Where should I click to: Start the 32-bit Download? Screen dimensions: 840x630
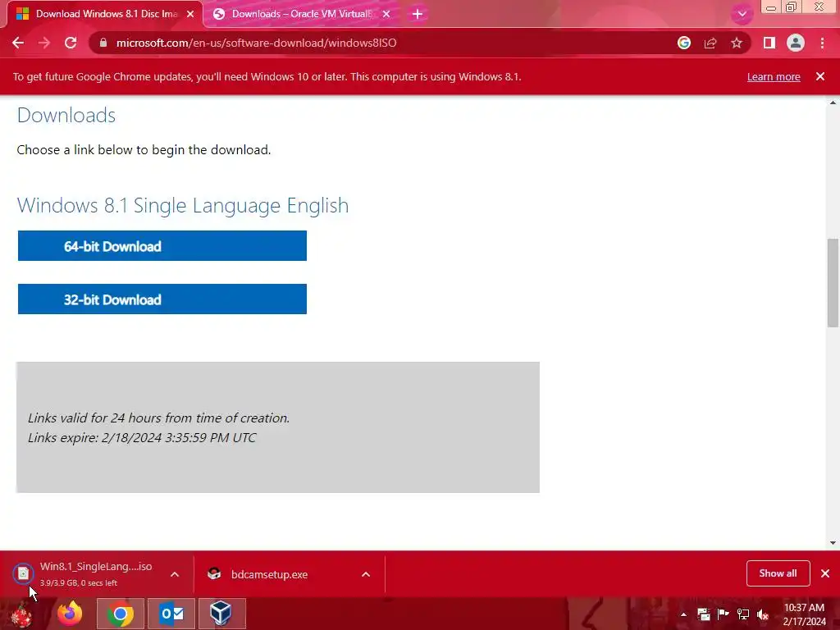(162, 299)
